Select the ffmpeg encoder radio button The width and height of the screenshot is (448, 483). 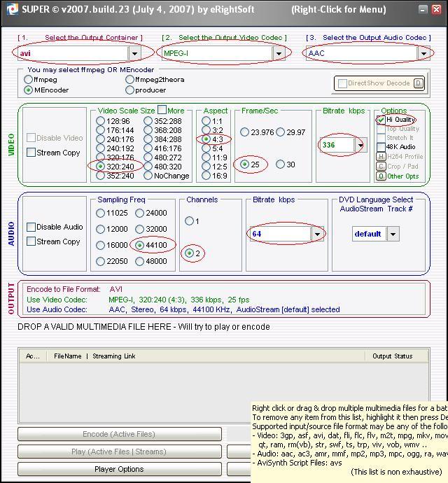28,80
